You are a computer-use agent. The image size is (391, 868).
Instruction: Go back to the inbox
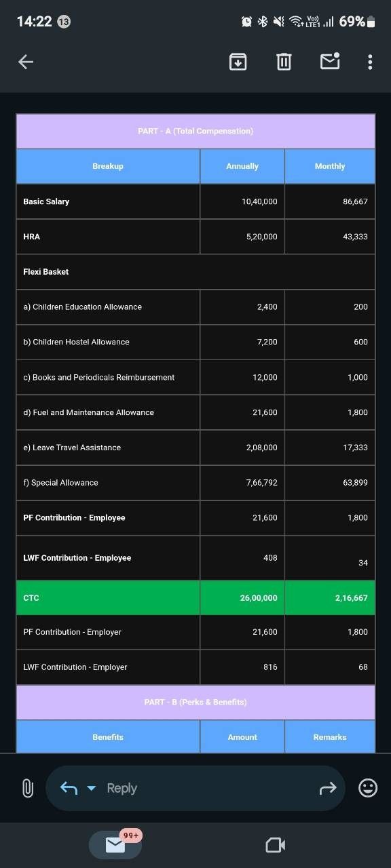(25, 62)
